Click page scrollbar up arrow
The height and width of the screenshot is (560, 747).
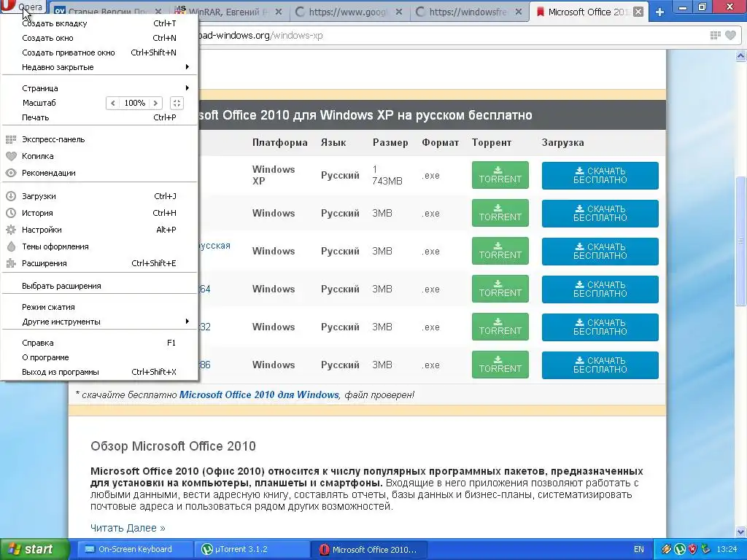tap(740, 57)
